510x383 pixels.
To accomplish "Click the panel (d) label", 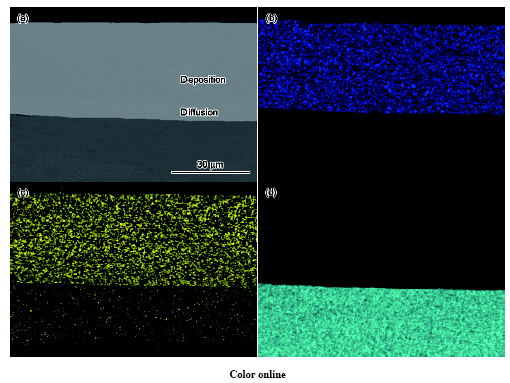I will pyautogui.click(x=271, y=192).
